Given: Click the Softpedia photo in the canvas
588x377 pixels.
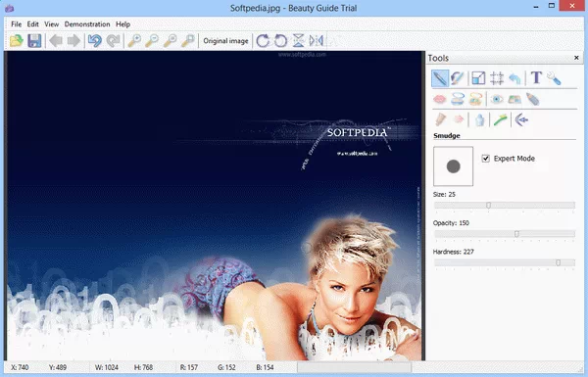Looking at the screenshot, I should tap(215, 206).
